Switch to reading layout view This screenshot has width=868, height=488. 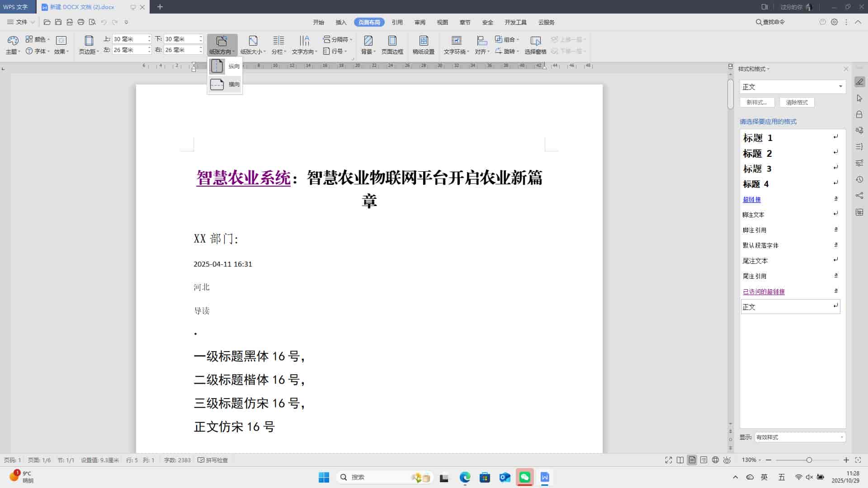coord(680,460)
